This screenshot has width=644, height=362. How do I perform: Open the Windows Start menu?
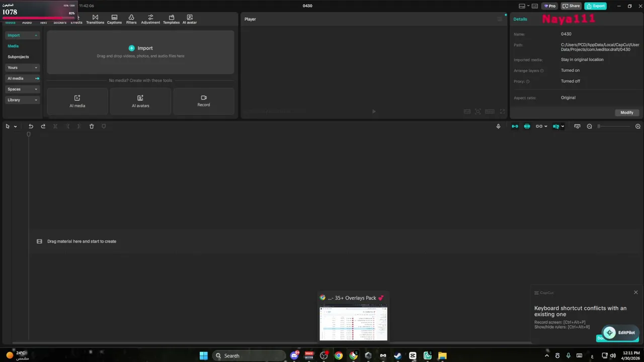(203, 355)
